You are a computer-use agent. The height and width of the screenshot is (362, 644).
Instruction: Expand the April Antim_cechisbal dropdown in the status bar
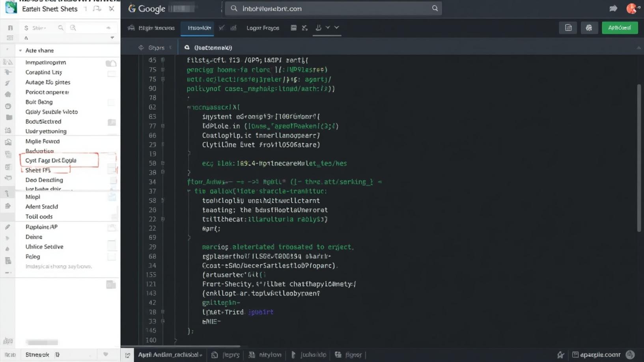170,355
